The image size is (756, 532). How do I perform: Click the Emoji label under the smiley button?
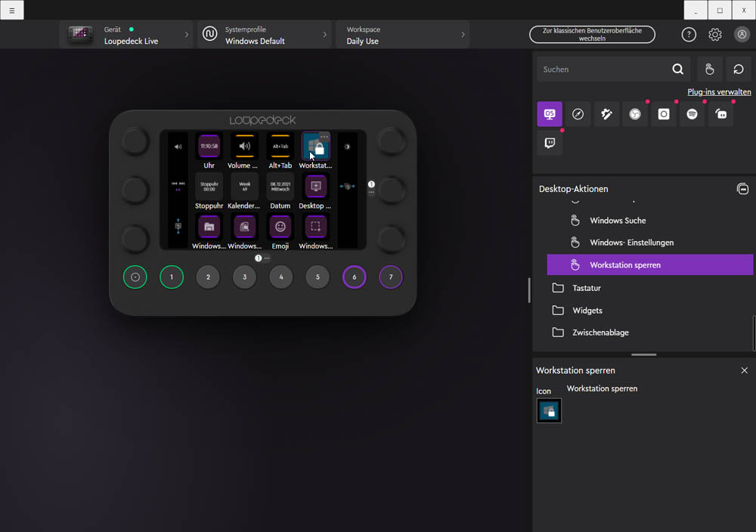(280, 246)
